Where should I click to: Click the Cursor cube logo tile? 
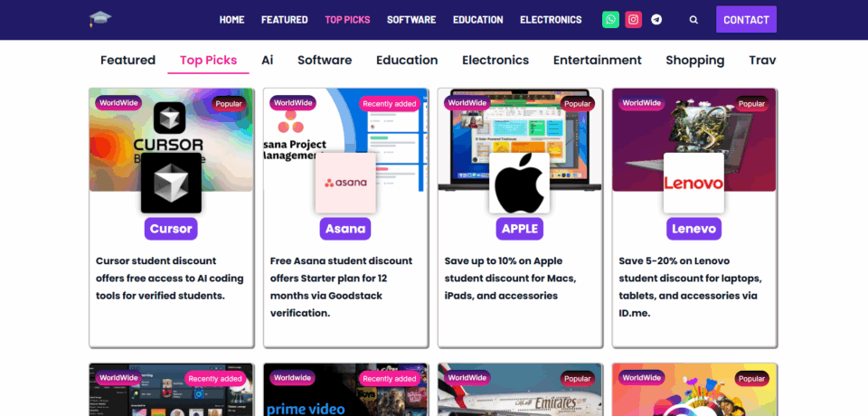[171, 183]
